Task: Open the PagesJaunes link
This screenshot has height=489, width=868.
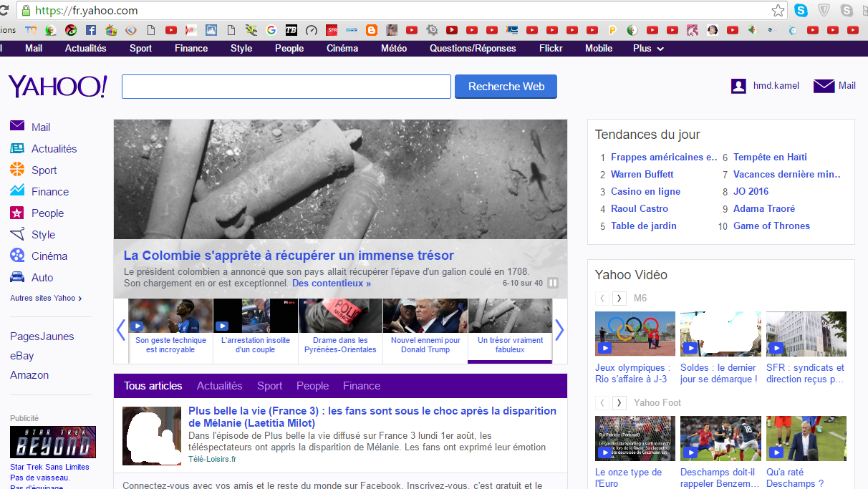Action: coord(42,337)
